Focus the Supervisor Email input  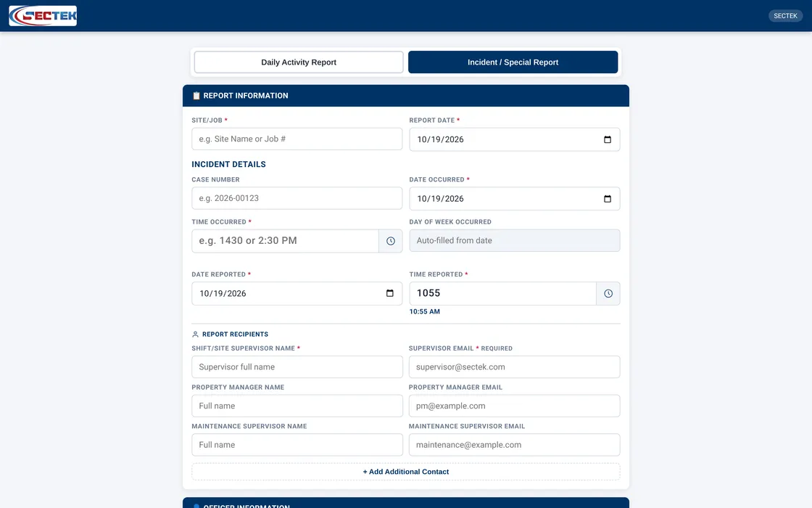[x=514, y=367]
